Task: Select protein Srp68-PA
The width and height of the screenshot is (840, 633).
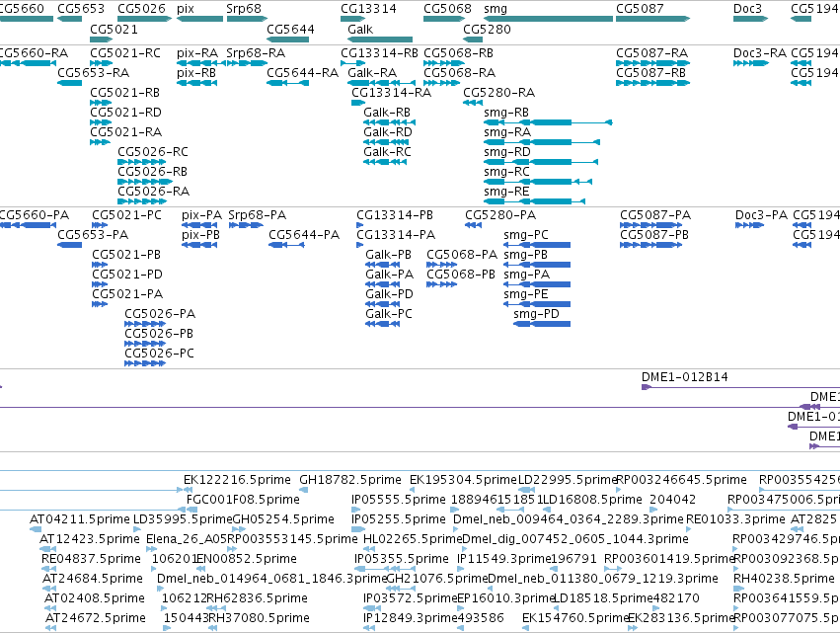Action: tap(246, 225)
